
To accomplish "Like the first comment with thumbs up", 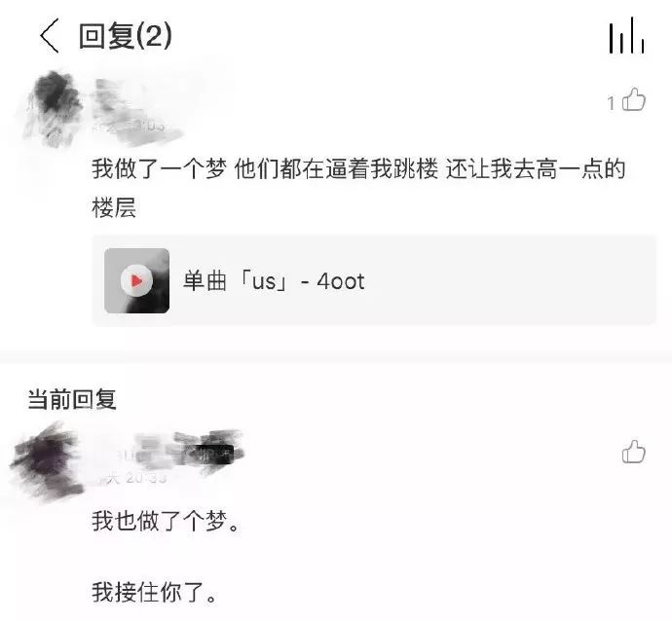I will pos(634,100).
